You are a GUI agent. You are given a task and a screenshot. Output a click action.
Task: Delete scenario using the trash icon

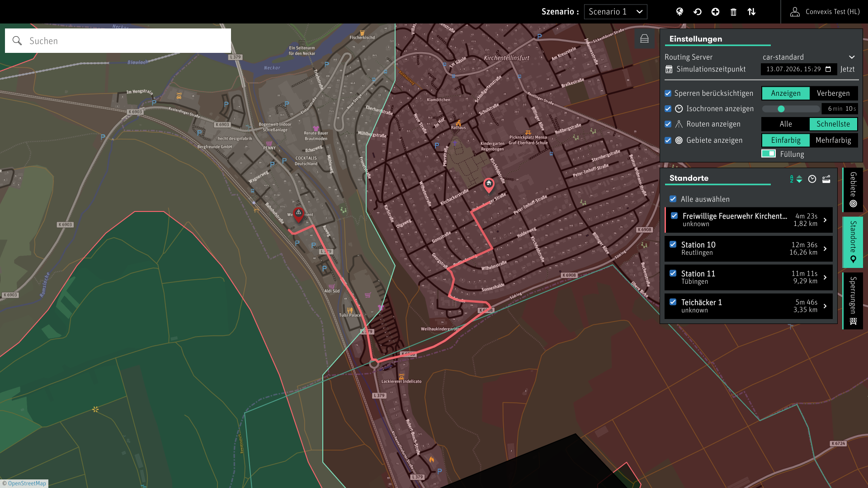click(x=733, y=12)
